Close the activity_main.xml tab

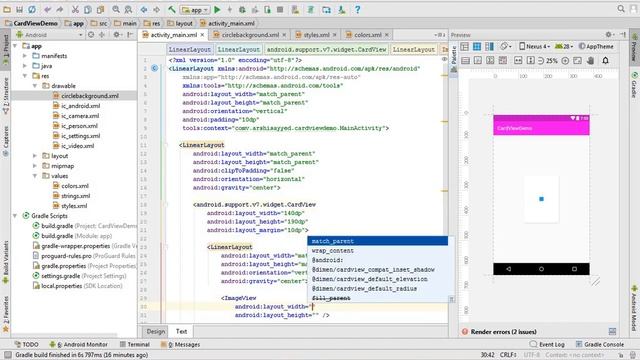point(202,35)
